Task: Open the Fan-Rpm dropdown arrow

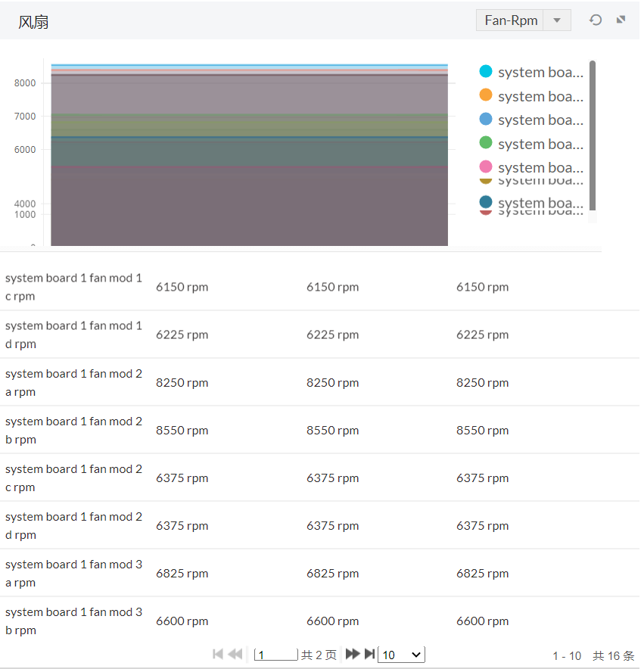Action: coord(557,20)
